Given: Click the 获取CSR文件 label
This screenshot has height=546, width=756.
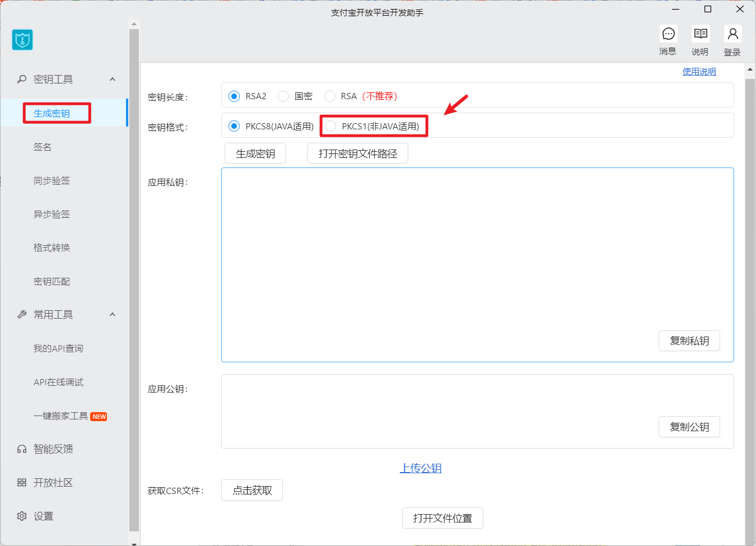Looking at the screenshot, I should point(176,491).
